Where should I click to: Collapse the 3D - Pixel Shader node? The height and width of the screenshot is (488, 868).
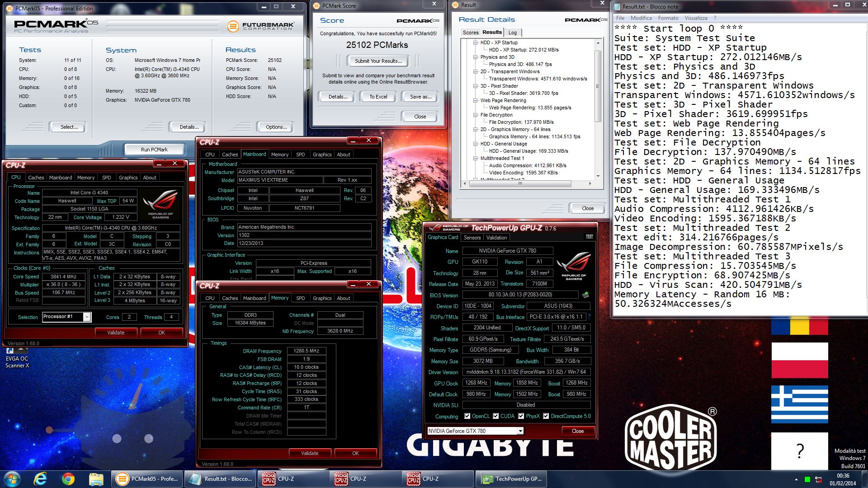pos(476,86)
